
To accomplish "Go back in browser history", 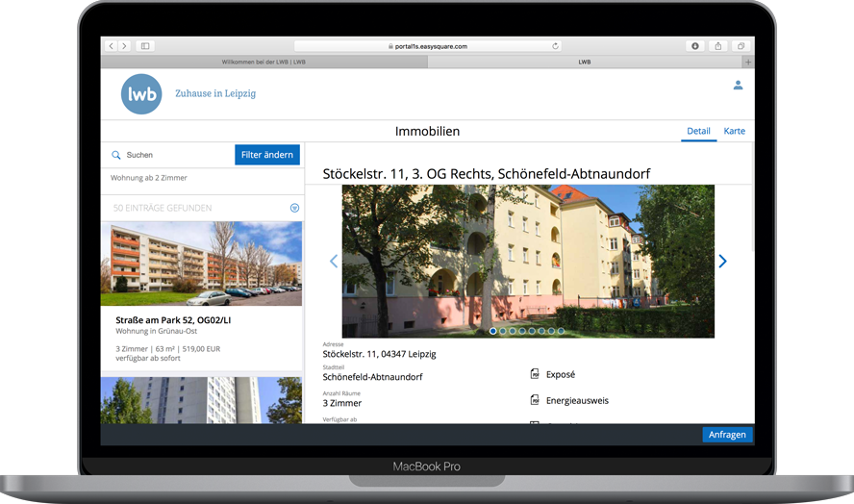I will [112, 46].
